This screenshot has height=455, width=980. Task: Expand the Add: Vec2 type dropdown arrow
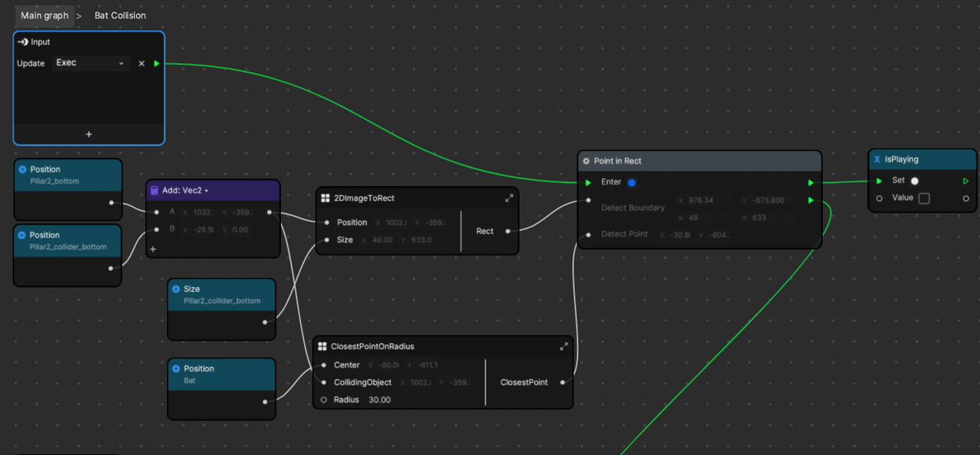click(x=207, y=191)
